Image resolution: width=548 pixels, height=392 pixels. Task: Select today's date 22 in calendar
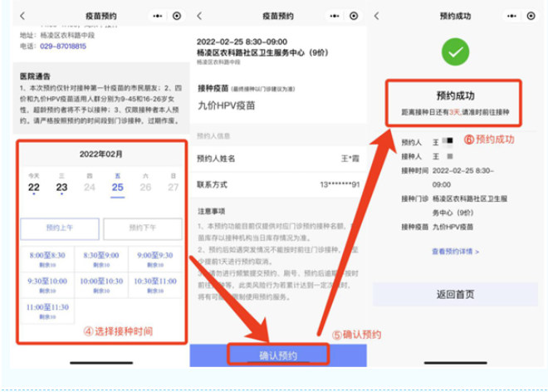(33, 187)
